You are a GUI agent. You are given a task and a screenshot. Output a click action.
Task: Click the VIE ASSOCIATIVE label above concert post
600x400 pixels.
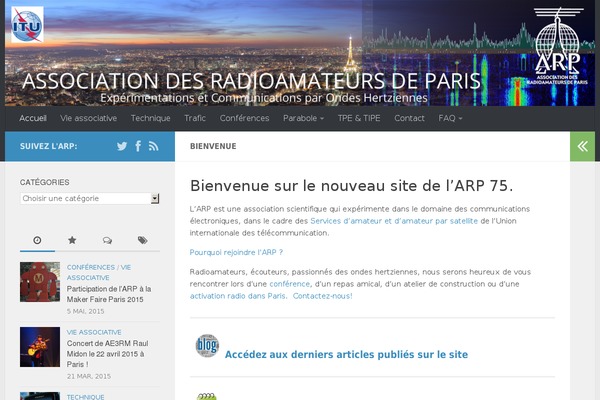(x=94, y=332)
